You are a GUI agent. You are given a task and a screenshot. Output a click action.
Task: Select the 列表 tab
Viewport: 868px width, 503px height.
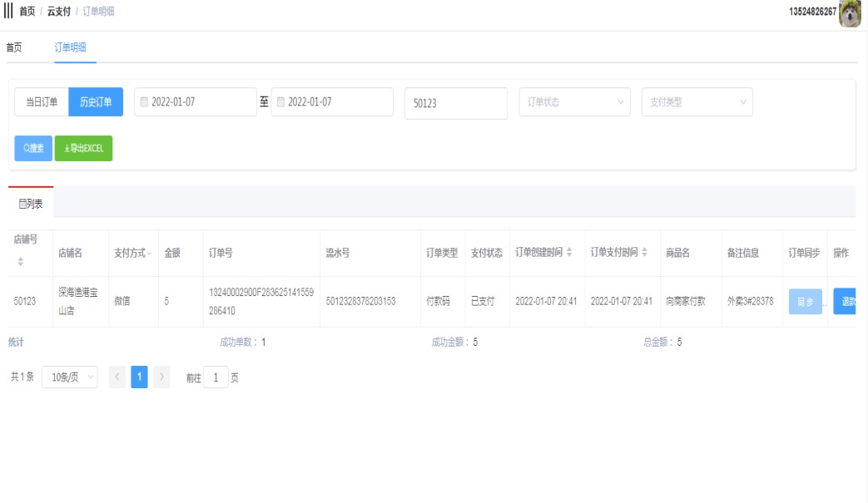pos(31,203)
